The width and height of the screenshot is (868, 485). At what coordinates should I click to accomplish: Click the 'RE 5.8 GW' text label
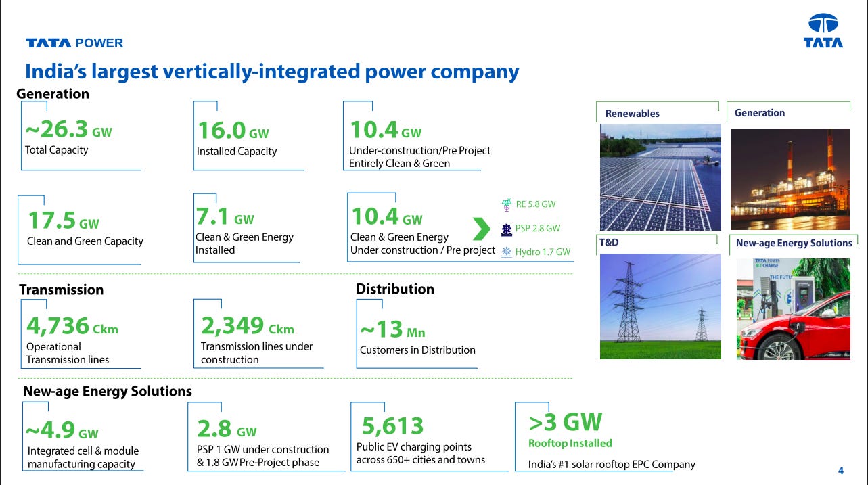tap(536, 204)
